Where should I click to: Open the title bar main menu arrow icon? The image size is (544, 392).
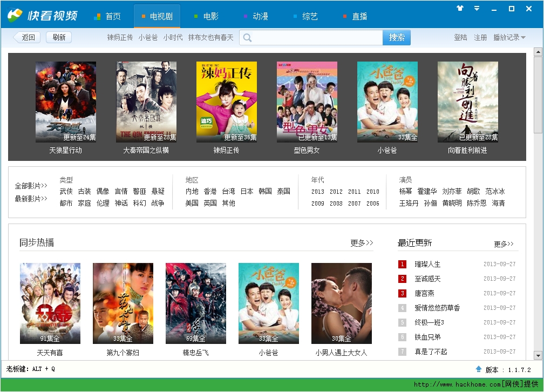(x=477, y=8)
